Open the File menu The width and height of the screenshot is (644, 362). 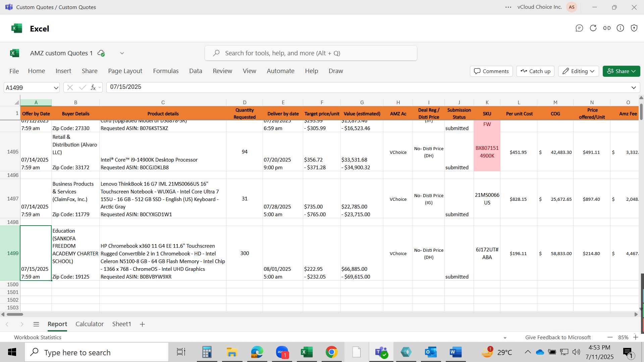tap(14, 71)
